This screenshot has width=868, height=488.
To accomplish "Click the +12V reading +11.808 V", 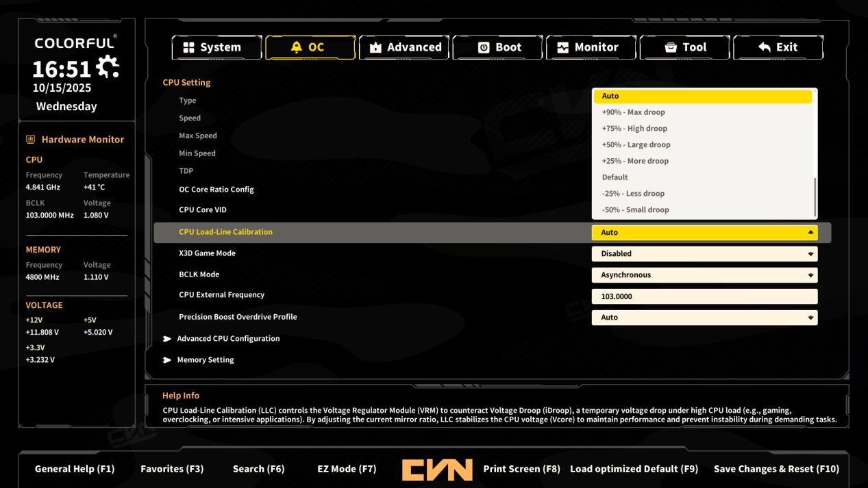I will (x=42, y=333).
